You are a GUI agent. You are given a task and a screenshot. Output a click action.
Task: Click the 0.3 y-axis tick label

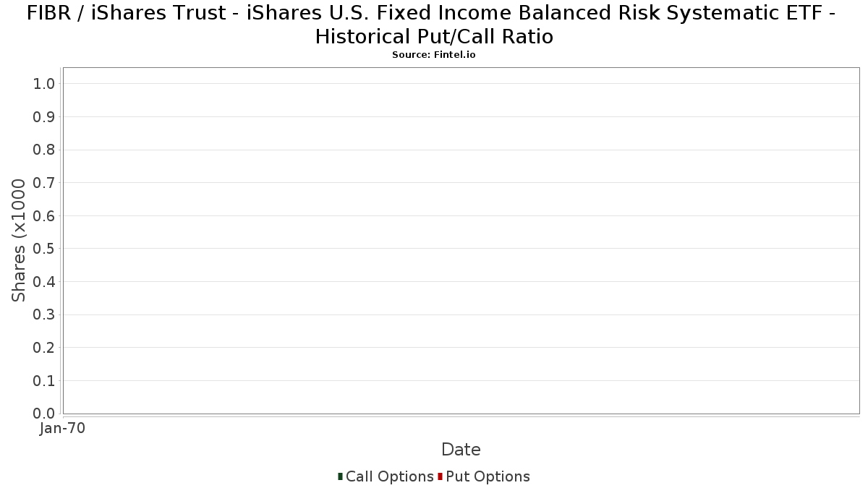pyautogui.click(x=44, y=314)
